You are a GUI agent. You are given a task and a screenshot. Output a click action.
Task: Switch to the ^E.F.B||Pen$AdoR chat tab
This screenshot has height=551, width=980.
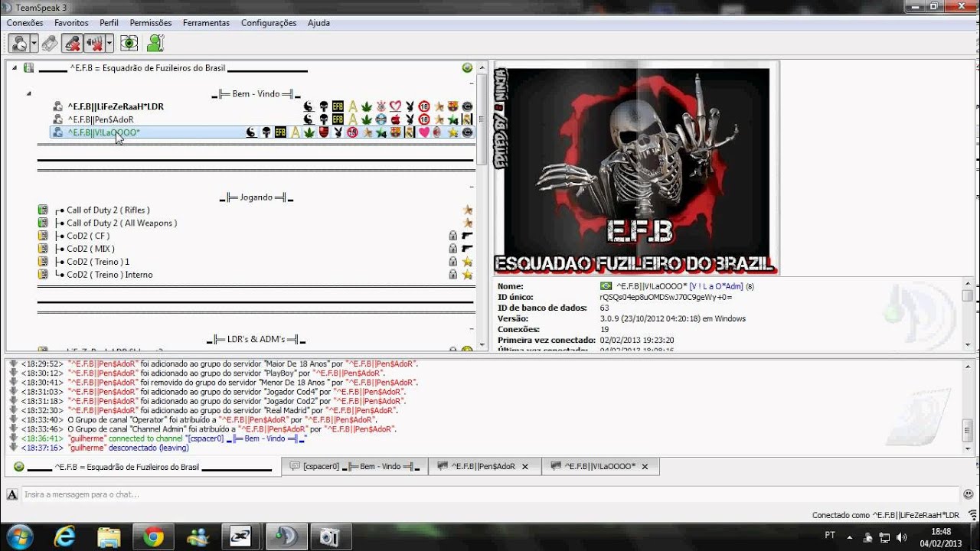pyautogui.click(x=485, y=467)
